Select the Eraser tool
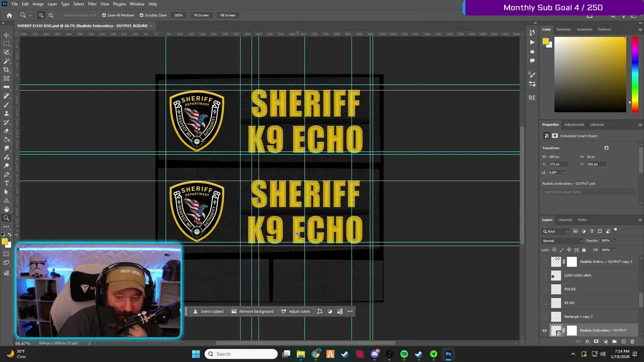644x362 pixels. (7, 131)
